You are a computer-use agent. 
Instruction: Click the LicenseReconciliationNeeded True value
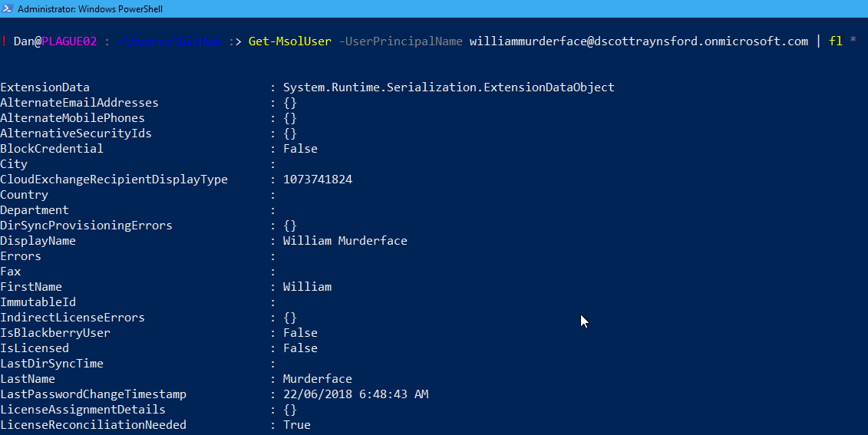point(297,424)
